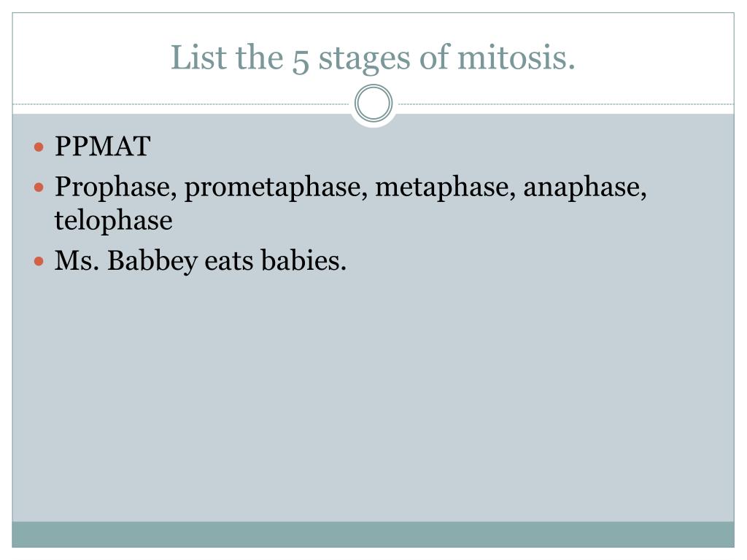Click the word 'telophase'

coord(113,220)
